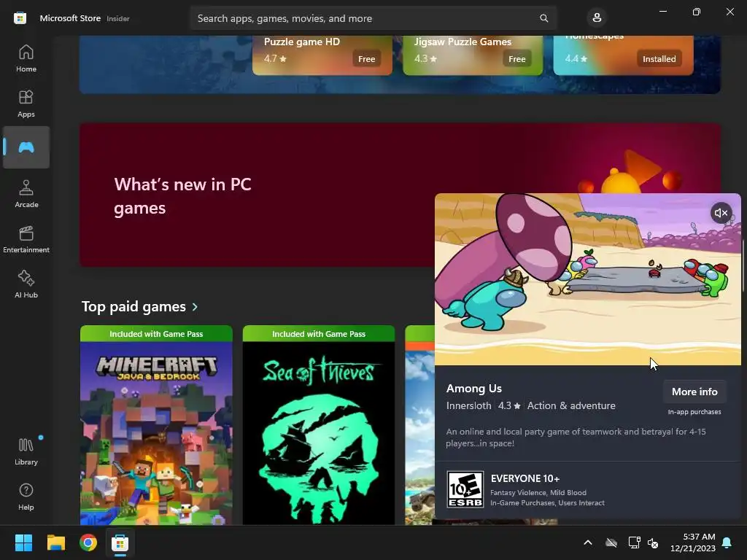The image size is (747, 560).
Task: Open date and time 5:37 AM clock
Action: pyautogui.click(x=693, y=542)
